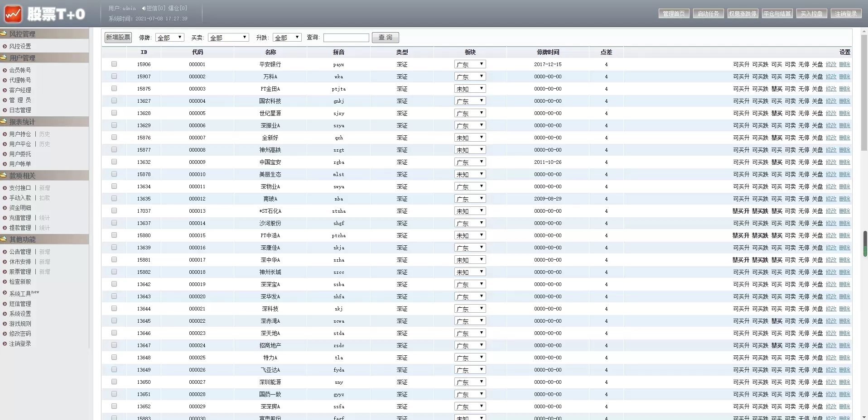Click the folder icon next to 报表统计
The height and width of the screenshot is (420, 868).
pyautogui.click(x=4, y=121)
